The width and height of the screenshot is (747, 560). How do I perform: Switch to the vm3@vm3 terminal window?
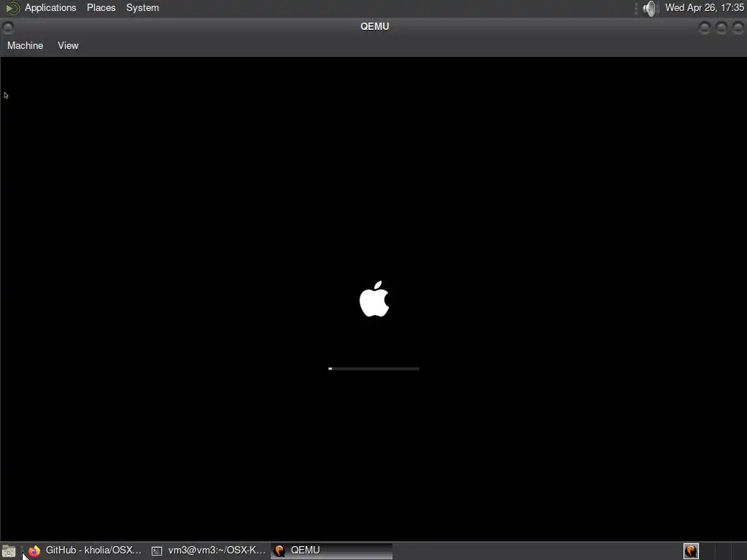tap(209, 551)
